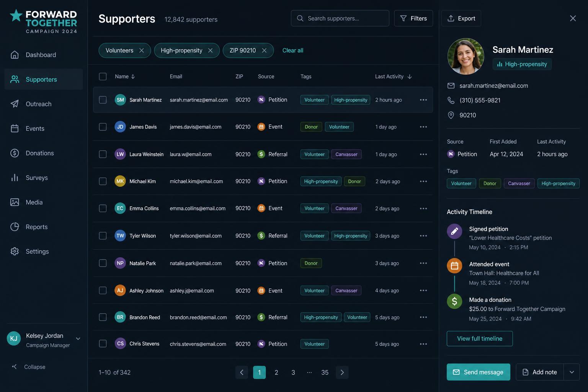
Task: Go to page 2
Action: click(x=276, y=372)
